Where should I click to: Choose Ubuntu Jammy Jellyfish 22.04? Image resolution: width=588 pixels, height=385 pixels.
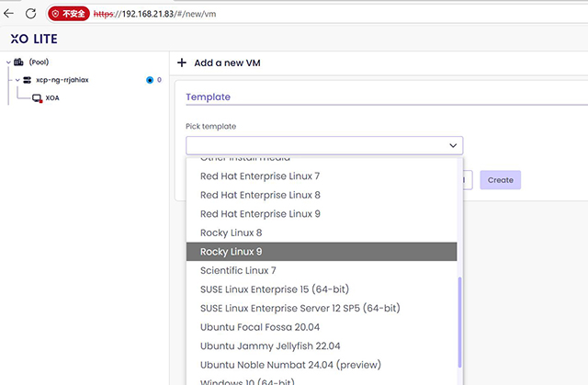pos(322,345)
